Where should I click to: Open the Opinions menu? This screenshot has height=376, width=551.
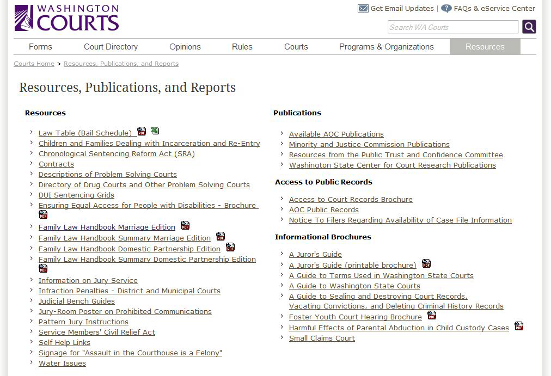(185, 47)
